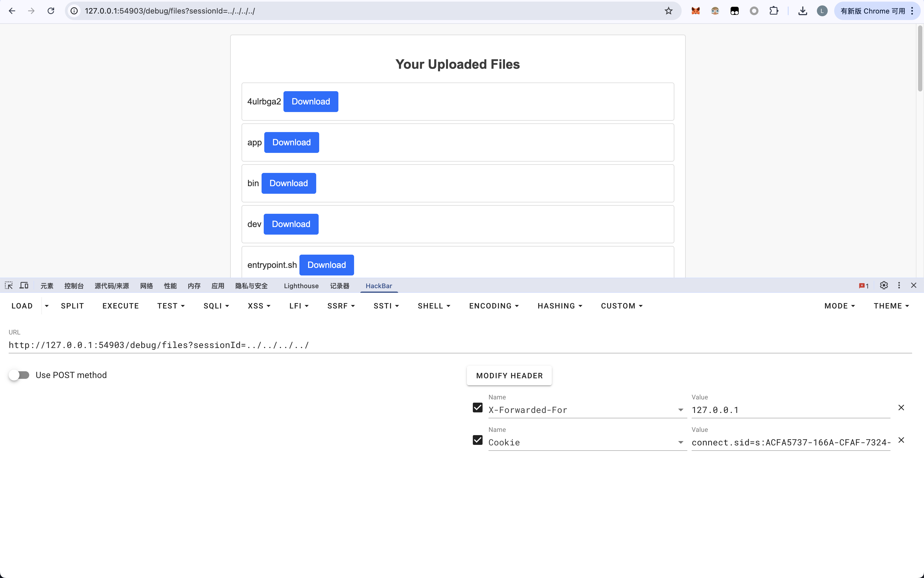The height and width of the screenshot is (578, 924).
Task: Switch to the 网络 (Network) tab
Action: pyautogui.click(x=146, y=286)
